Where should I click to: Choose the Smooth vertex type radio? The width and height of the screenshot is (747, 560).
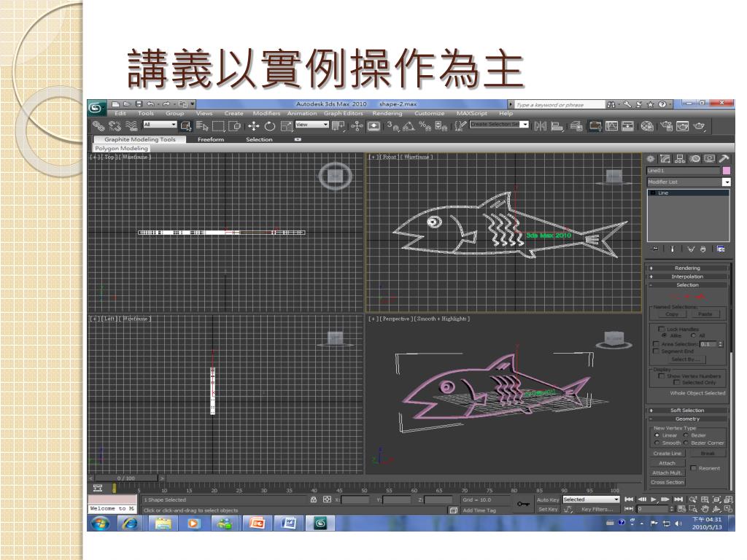pos(657,443)
